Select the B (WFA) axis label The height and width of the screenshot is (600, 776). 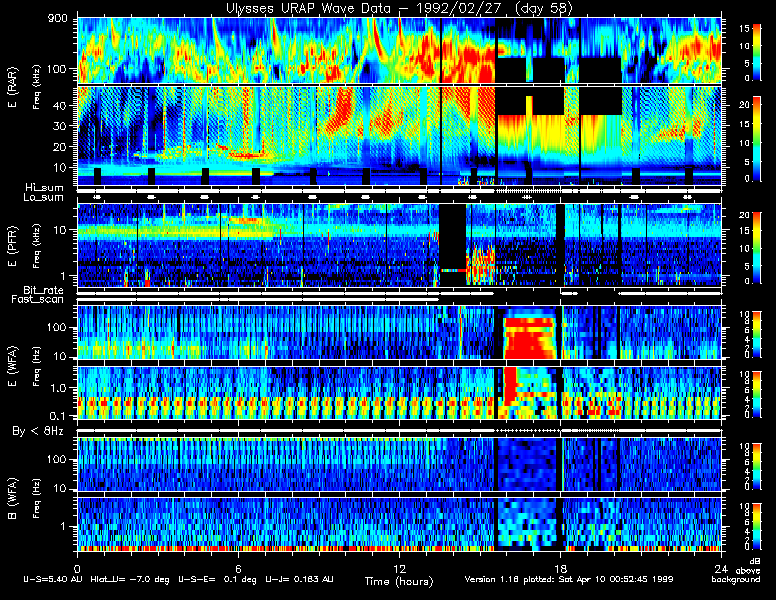click(12, 499)
